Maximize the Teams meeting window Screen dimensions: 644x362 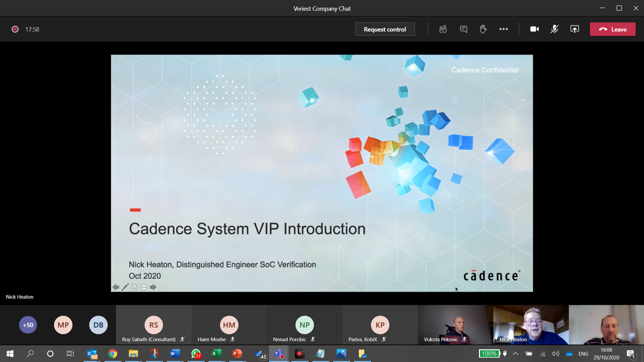point(619,8)
